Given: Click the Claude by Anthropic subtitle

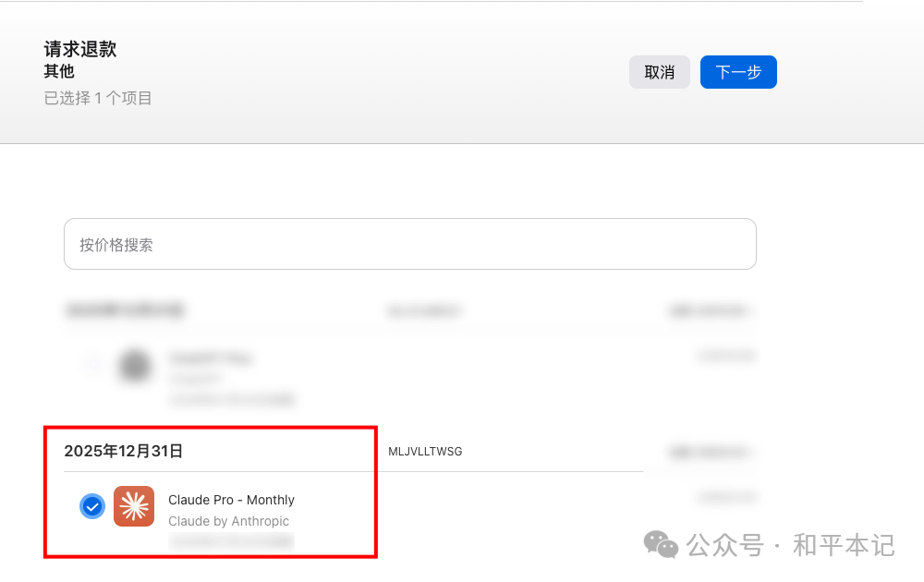Looking at the screenshot, I should 228,521.
